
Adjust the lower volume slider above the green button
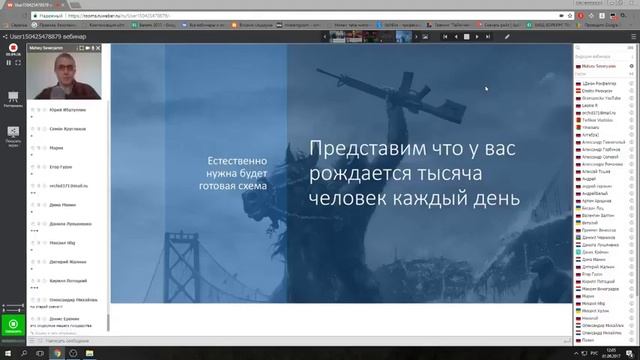(13, 310)
